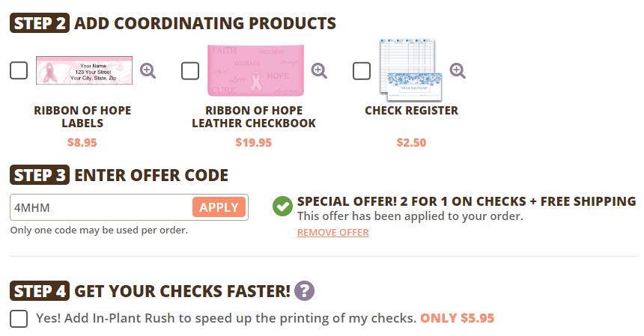The height and width of the screenshot is (336, 644).
Task: Click the check register product thumbnail
Action: 410,70
